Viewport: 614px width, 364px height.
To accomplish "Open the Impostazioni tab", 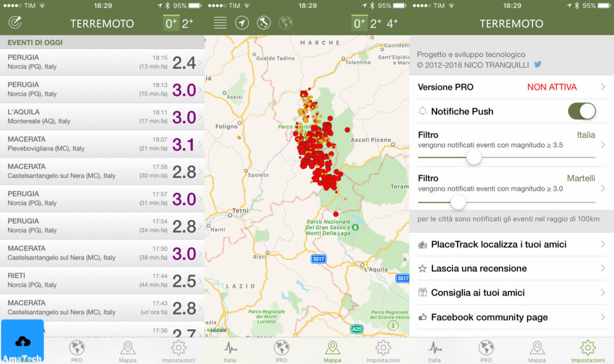I will (x=588, y=348).
